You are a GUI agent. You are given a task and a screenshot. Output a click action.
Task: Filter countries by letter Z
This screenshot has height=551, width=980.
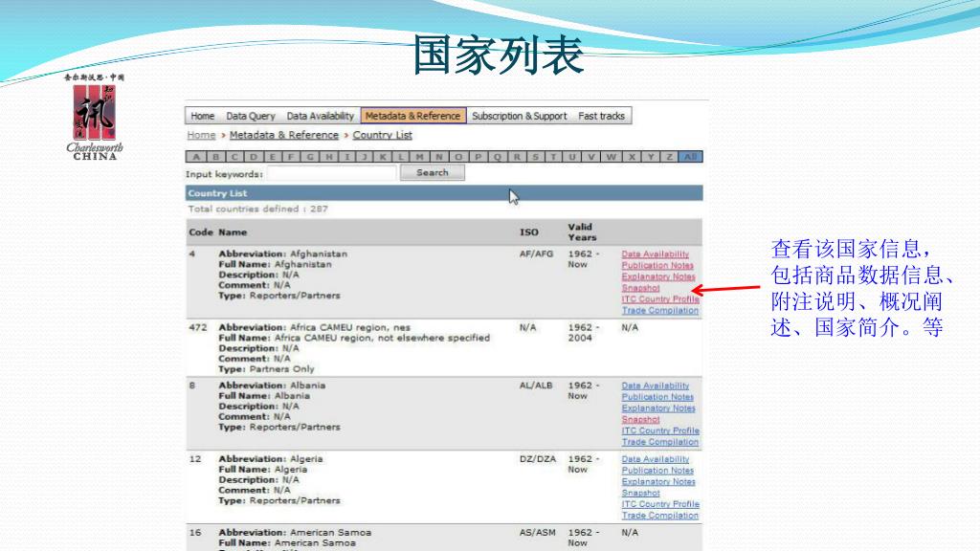669,157
